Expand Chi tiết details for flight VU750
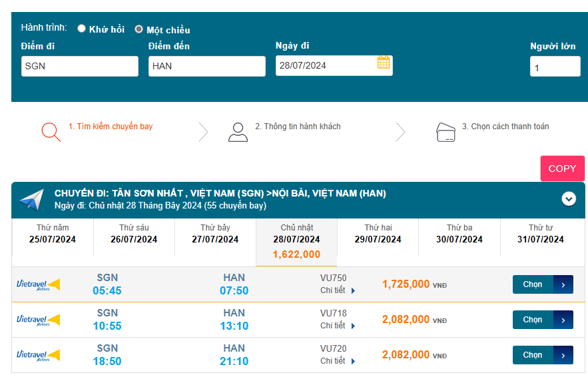Screen dimensions: 588x379 (338, 290)
